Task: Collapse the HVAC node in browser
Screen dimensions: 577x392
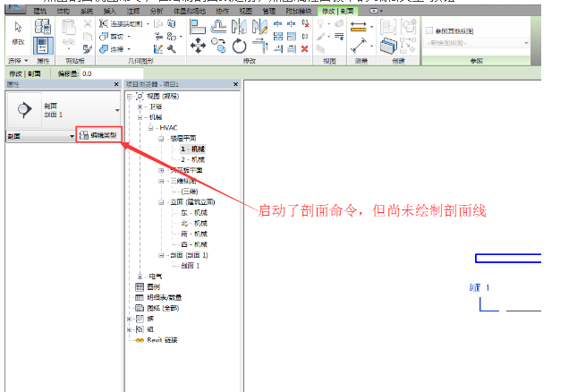Action: click(x=140, y=128)
